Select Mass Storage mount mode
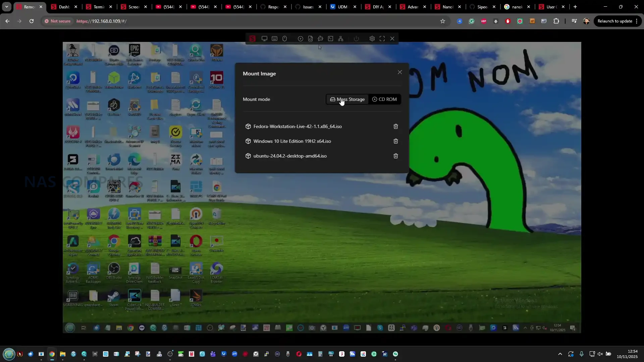 347,99
